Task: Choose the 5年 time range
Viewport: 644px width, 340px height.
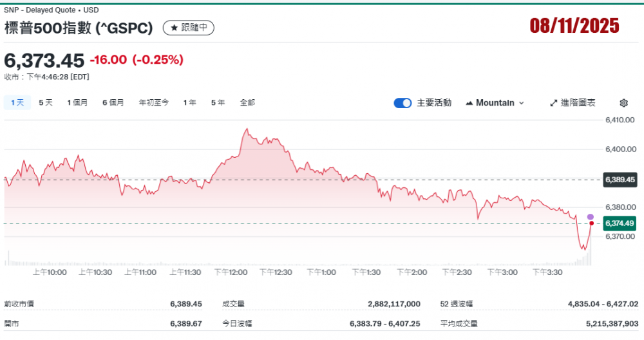Action: [x=218, y=102]
